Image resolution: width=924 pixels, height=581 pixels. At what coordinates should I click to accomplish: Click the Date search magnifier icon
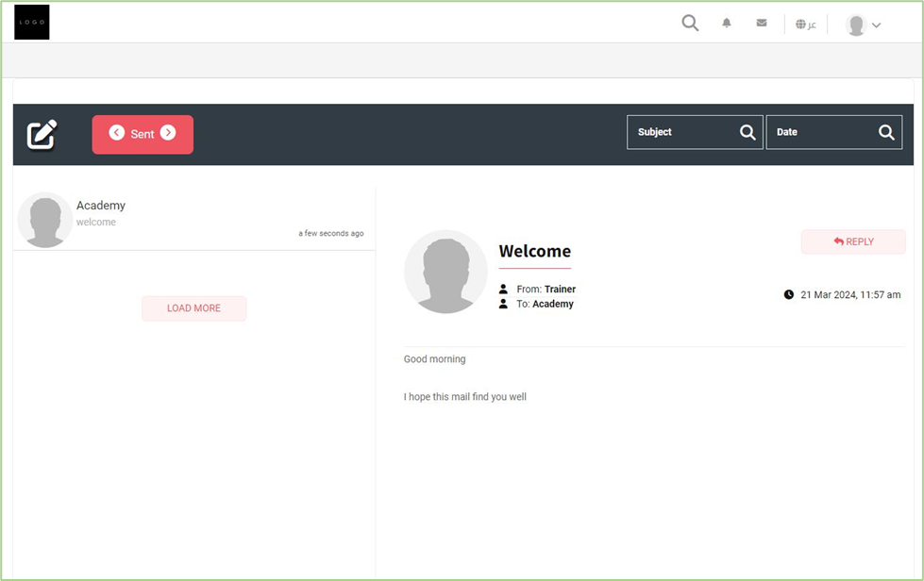click(886, 133)
